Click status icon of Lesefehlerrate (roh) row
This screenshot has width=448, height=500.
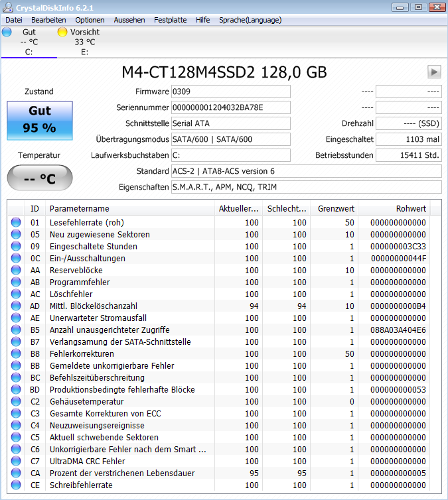coord(16,222)
